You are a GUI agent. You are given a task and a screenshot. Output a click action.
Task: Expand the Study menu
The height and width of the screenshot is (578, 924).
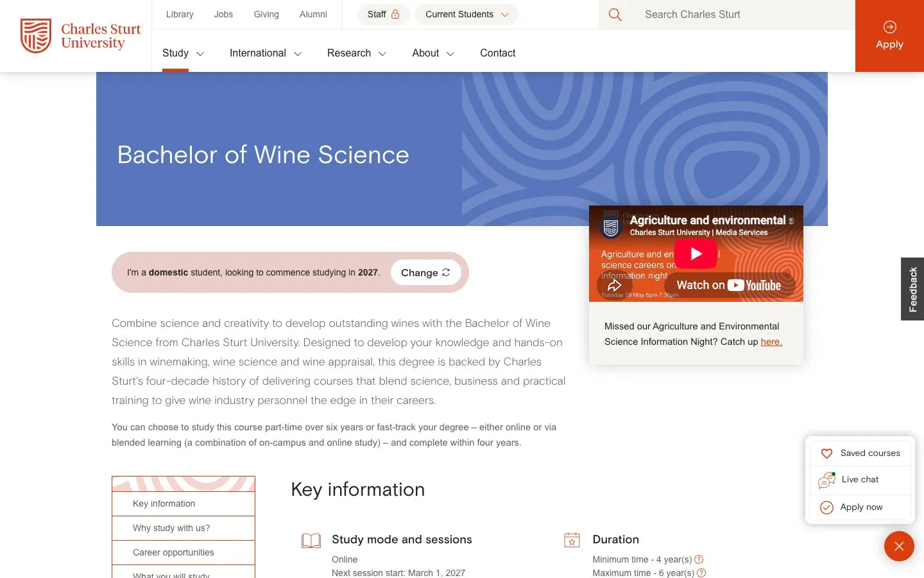(183, 53)
